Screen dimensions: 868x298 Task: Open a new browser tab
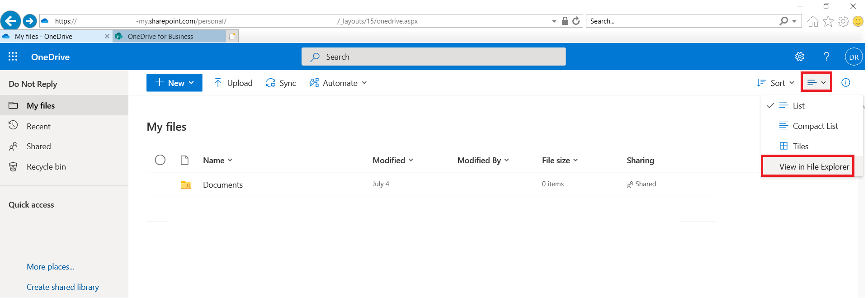point(232,36)
